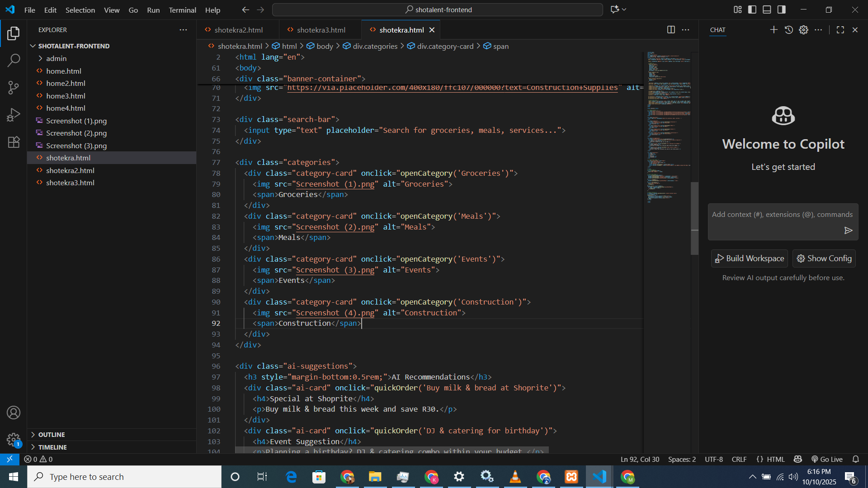
Task: Expand the OUTLINE section
Action: 52,434
